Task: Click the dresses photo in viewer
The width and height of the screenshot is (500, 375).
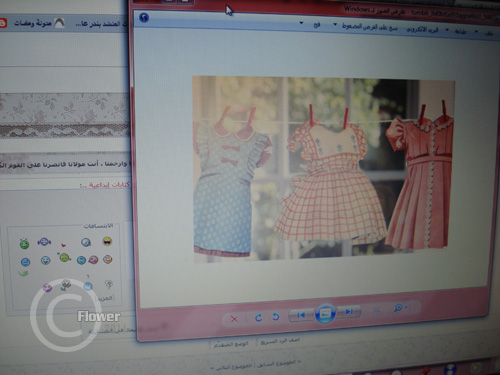Action: point(323,169)
